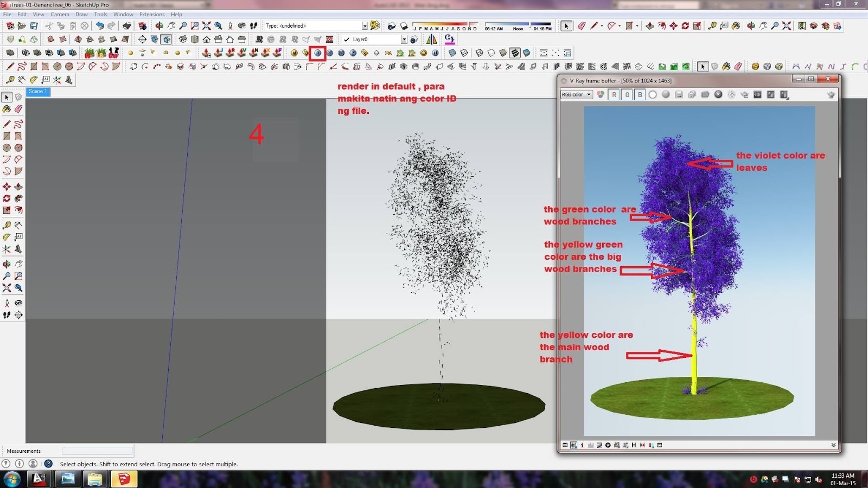Start a V-Ray render with the highlighted R icon
The image size is (868, 488).
(317, 53)
